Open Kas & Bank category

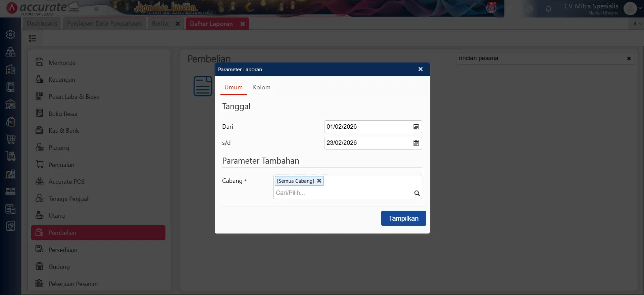pos(98,131)
